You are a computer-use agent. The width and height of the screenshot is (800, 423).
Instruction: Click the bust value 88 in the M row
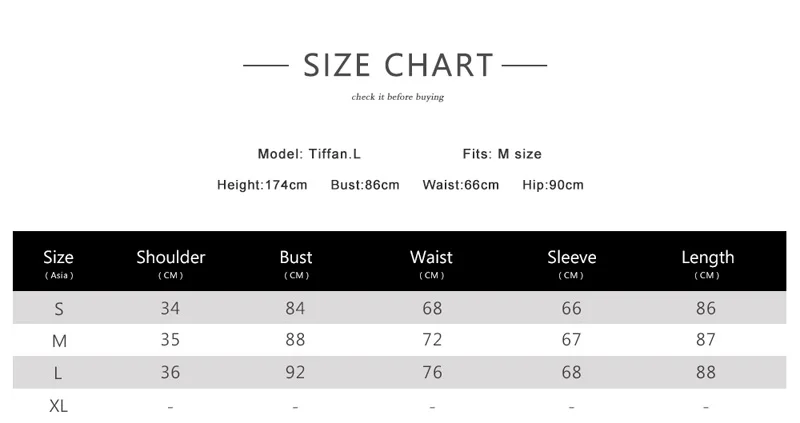[x=295, y=340]
